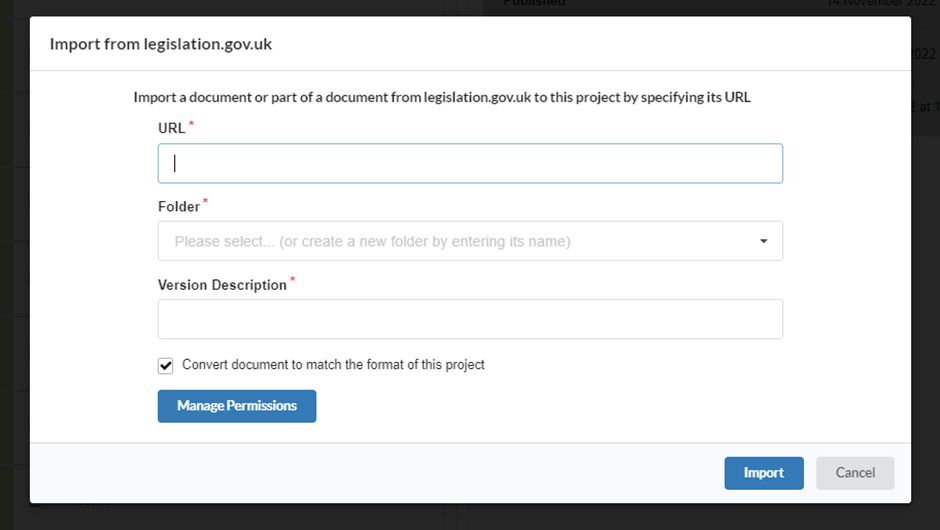Cancel the import dialog
The height and width of the screenshot is (530, 940).
click(x=855, y=473)
